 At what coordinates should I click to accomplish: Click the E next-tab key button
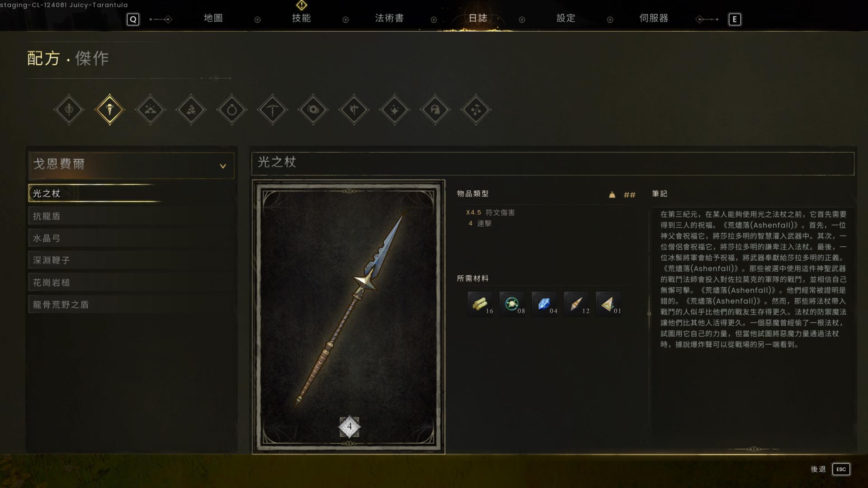click(x=735, y=19)
